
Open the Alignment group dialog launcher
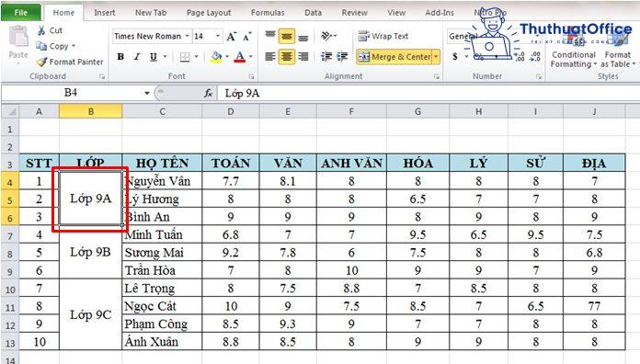(x=437, y=76)
